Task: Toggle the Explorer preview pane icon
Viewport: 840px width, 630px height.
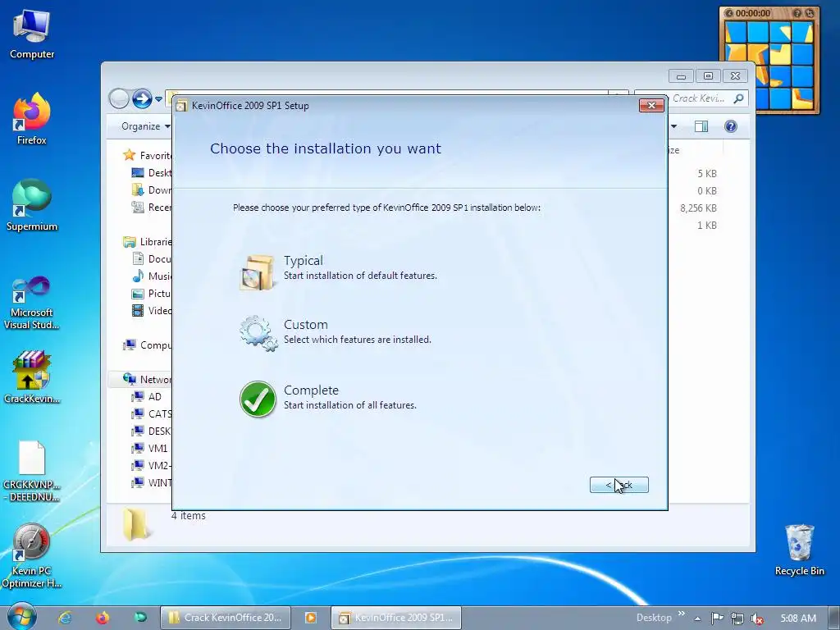Action: (x=701, y=126)
